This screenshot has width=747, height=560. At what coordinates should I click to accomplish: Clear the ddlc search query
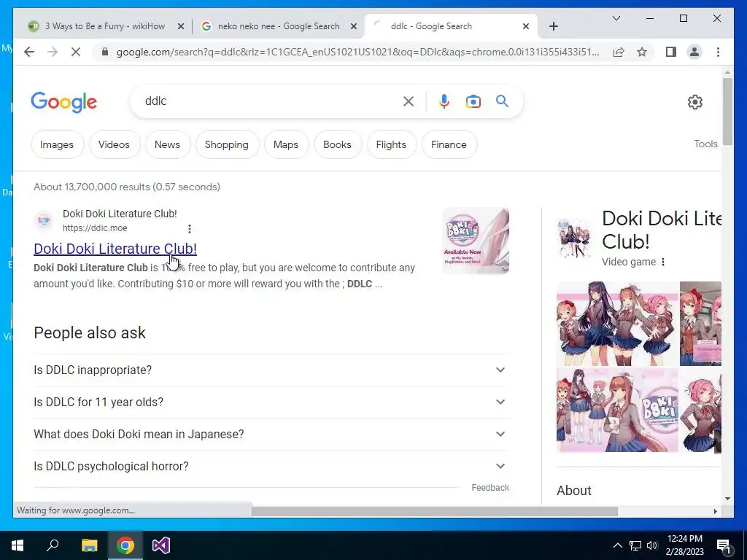click(x=409, y=101)
